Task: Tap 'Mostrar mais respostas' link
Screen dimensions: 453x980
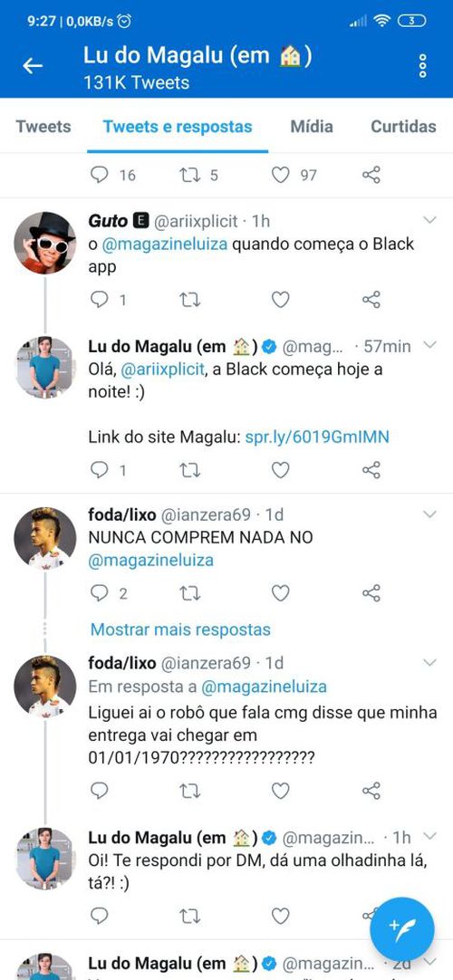Action: pyautogui.click(x=180, y=629)
